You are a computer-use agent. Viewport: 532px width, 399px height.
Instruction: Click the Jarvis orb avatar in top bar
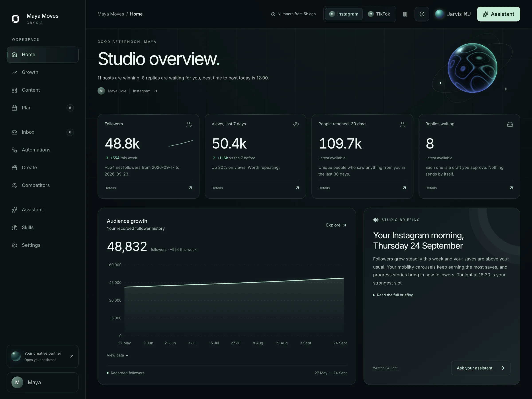point(439,14)
